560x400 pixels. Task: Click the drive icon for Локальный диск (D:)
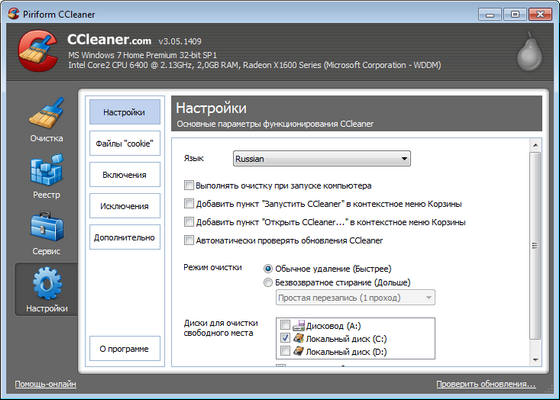[298, 351]
